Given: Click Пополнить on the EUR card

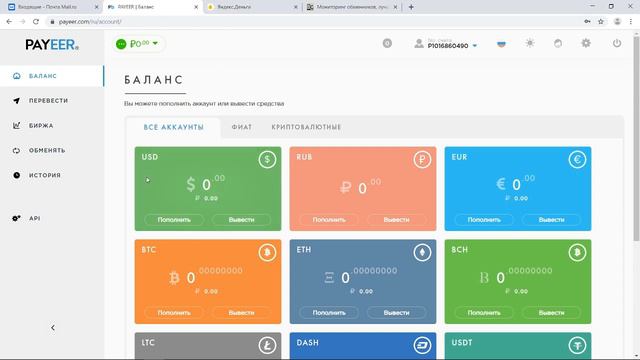Looking at the screenshot, I should click(x=484, y=220).
